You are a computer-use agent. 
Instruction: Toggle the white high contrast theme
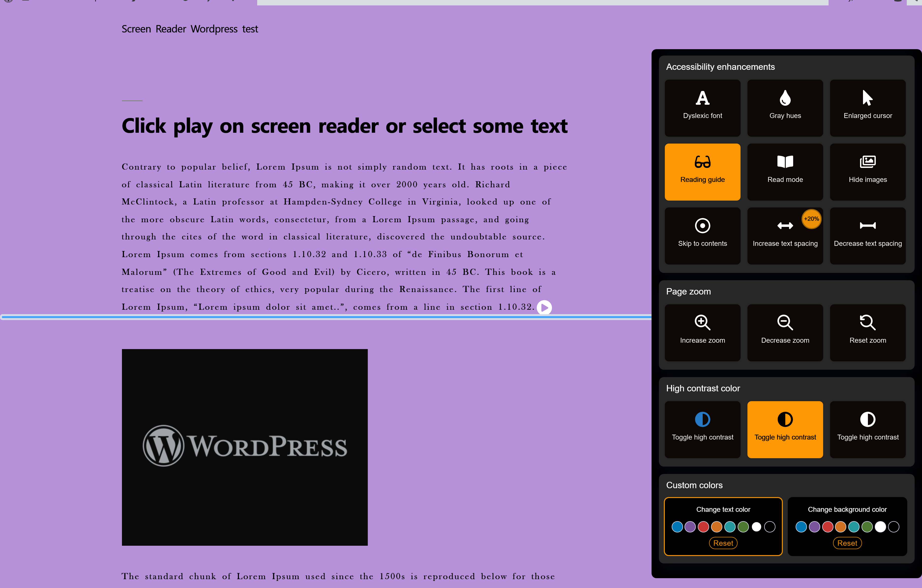point(867,429)
